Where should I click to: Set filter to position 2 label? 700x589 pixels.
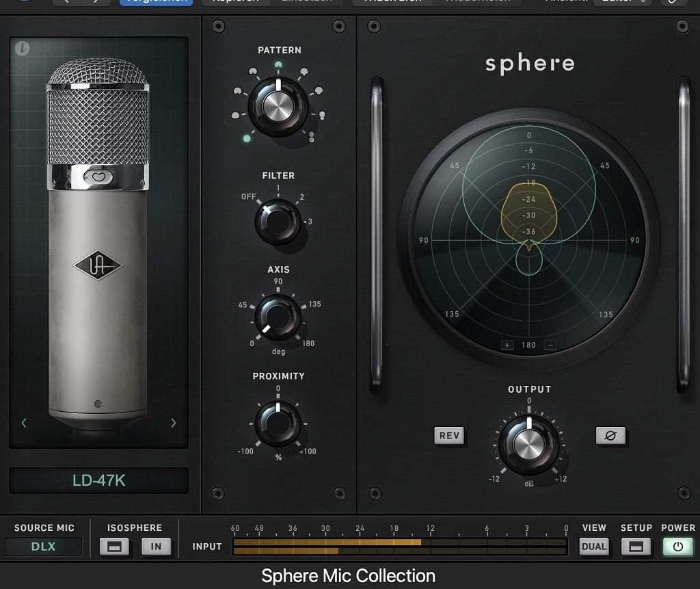[x=301, y=197]
